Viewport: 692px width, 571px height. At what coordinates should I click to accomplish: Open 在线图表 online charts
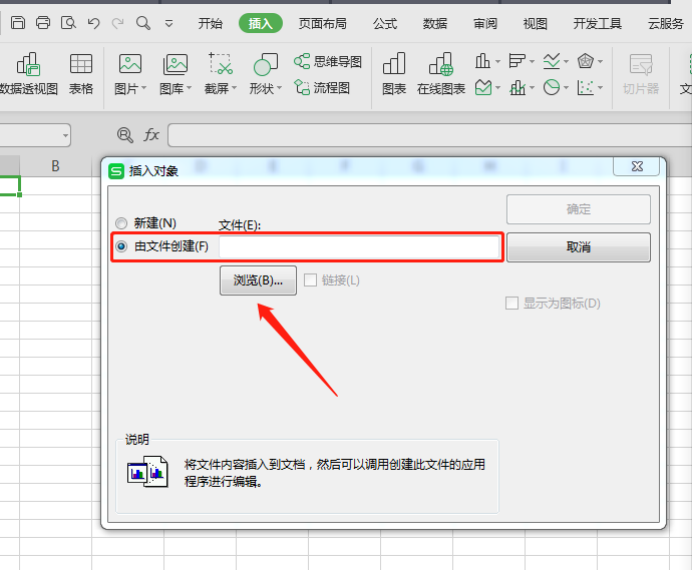pyautogui.click(x=441, y=73)
